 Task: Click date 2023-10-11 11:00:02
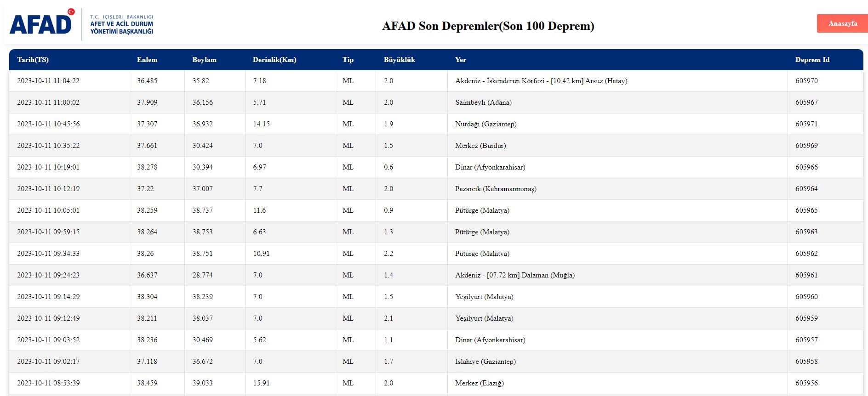point(48,102)
